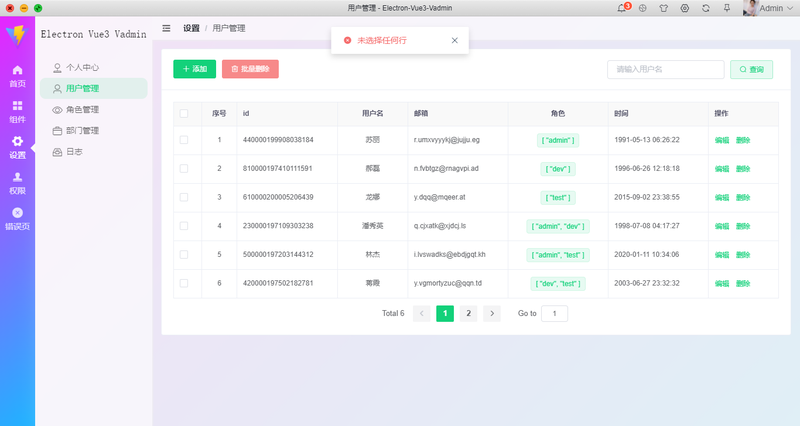This screenshot has width=800, height=426.
Task: Open 角色管理 menu item
Action: pyautogui.click(x=94, y=109)
